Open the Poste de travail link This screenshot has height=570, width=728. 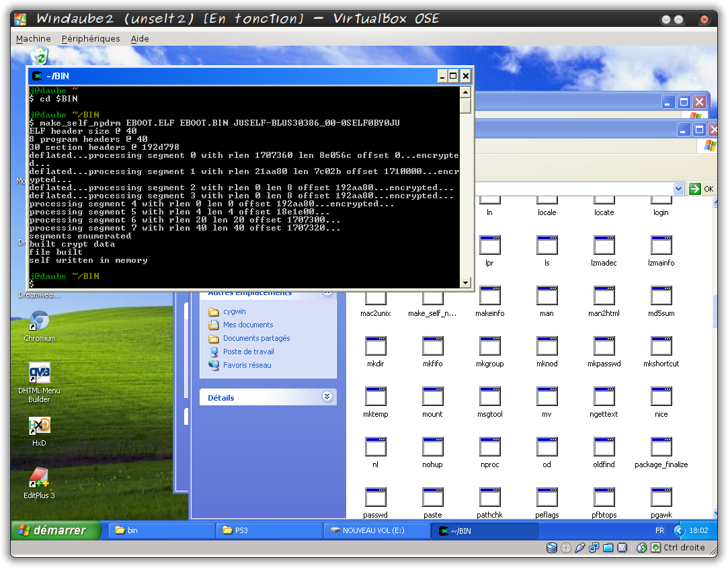(249, 352)
